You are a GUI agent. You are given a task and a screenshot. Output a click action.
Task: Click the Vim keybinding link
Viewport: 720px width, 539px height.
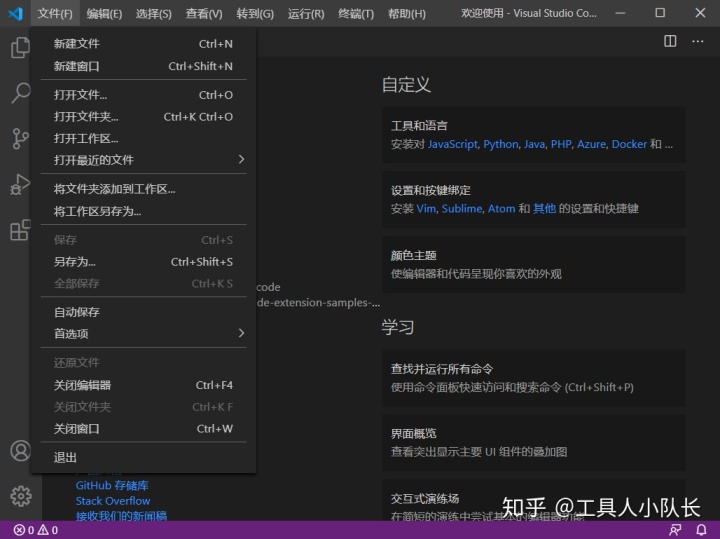pyautogui.click(x=426, y=209)
